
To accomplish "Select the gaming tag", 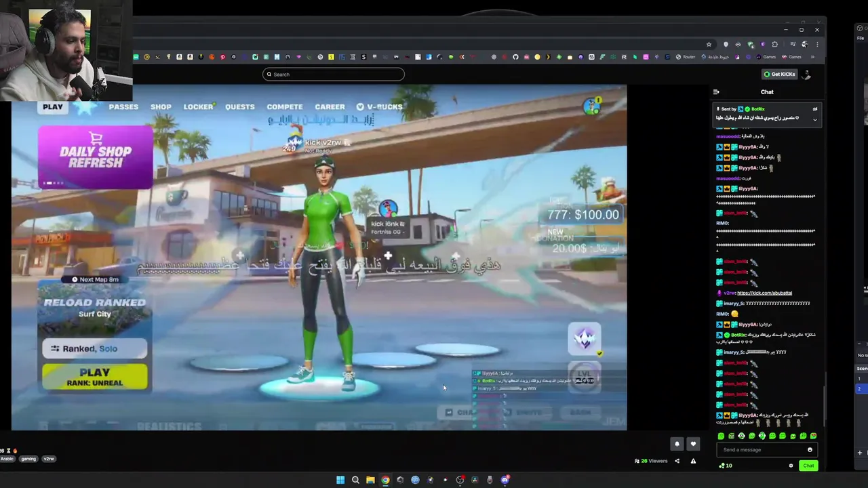I will pos(28,459).
